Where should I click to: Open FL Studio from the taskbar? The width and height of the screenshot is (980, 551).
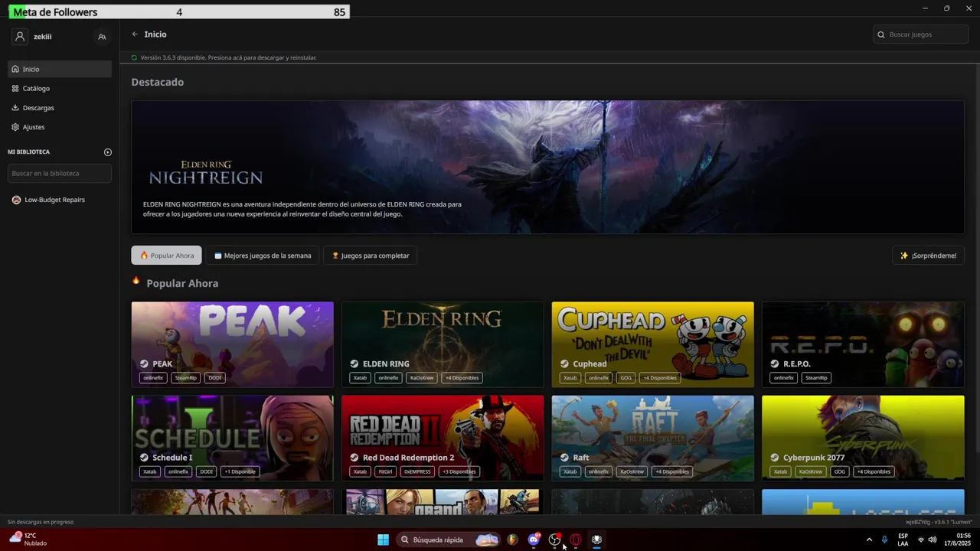512,540
